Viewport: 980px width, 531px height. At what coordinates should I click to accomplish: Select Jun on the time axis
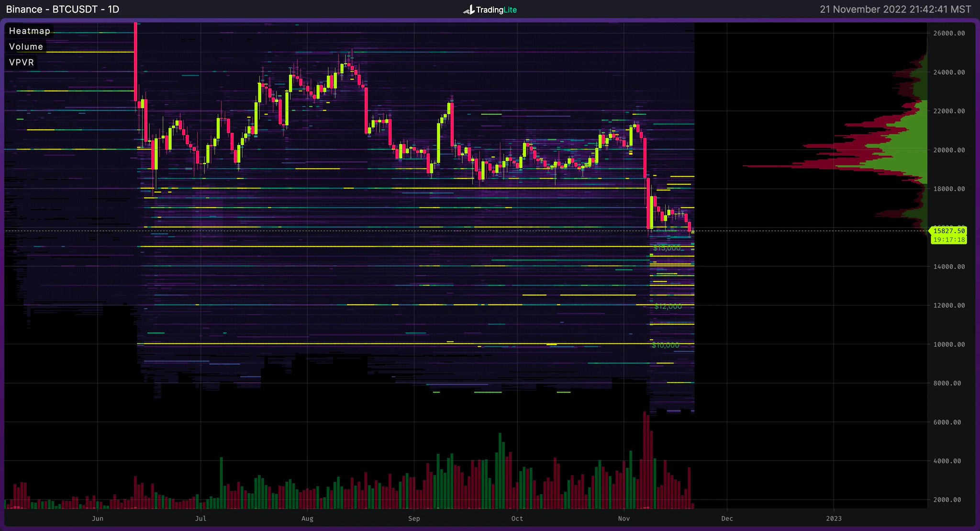coord(98,518)
